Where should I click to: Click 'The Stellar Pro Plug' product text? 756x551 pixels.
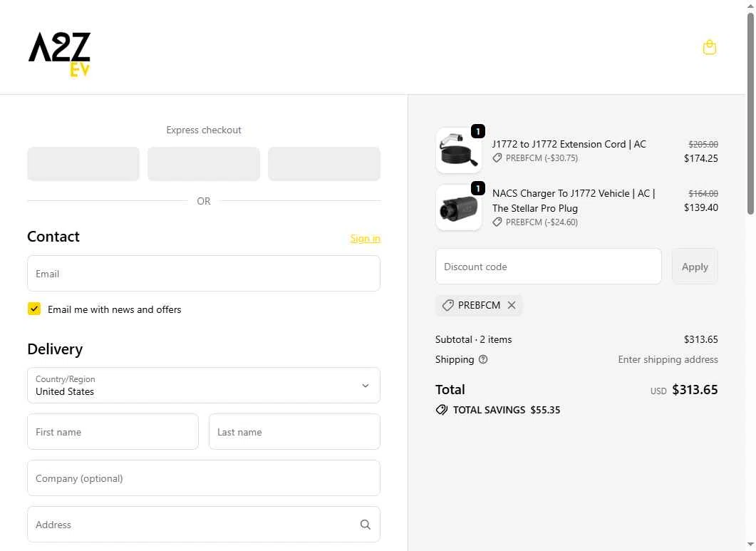point(534,208)
